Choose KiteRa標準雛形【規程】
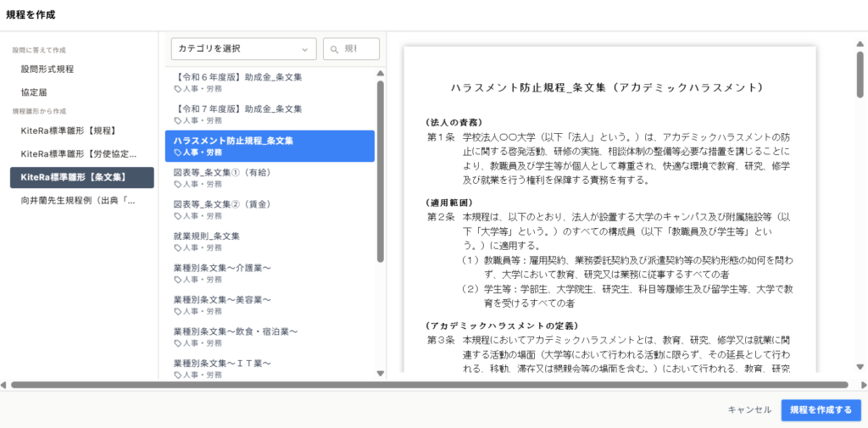 [x=68, y=131]
